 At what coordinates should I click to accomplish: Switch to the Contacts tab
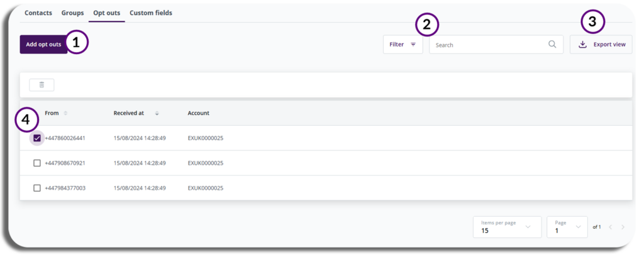pyautogui.click(x=38, y=13)
